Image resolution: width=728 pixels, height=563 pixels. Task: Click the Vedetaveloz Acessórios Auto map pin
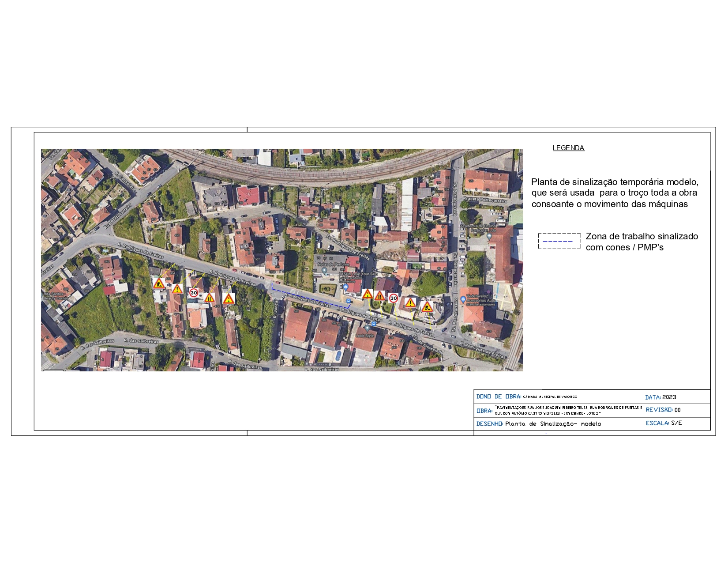click(x=463, y=299)
